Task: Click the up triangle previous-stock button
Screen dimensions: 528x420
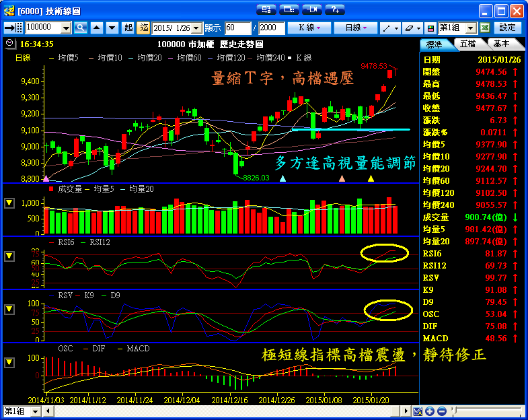Action: click(96, 28)
